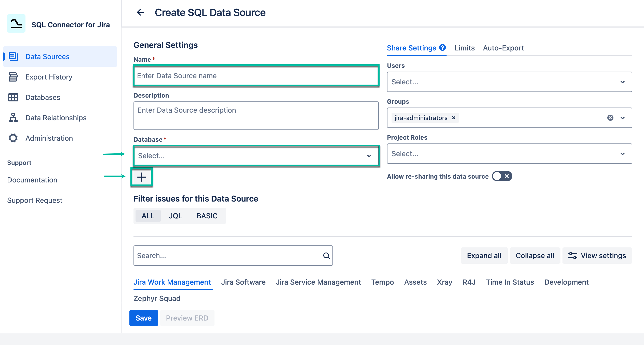Open the Databases section
644x345 pixels.
click(43, 97)
